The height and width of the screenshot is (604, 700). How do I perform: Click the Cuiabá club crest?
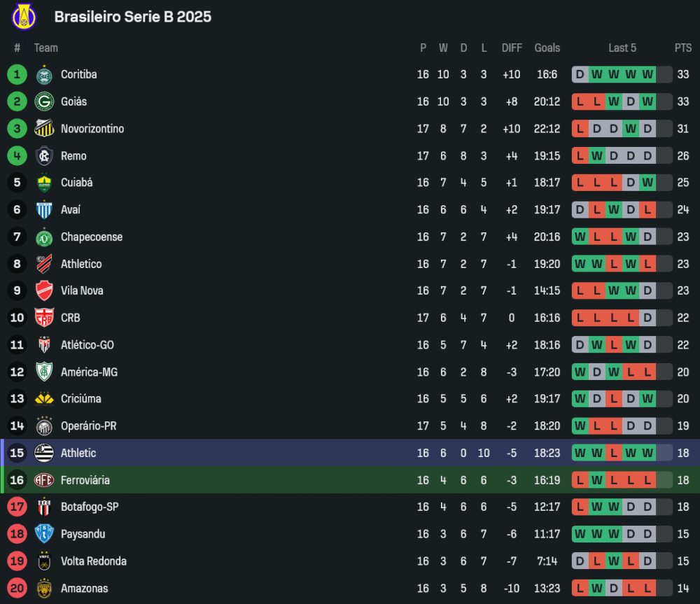44,183
